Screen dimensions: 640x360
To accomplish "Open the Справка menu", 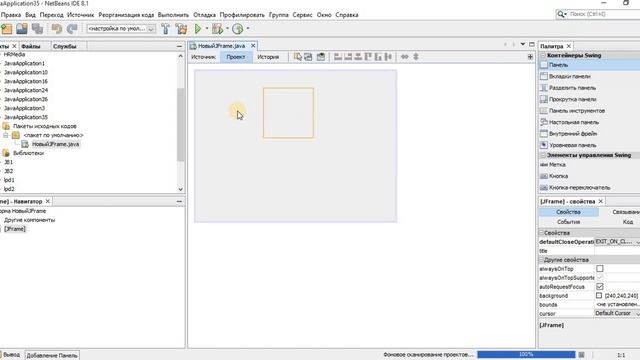I will pos(347,15).
